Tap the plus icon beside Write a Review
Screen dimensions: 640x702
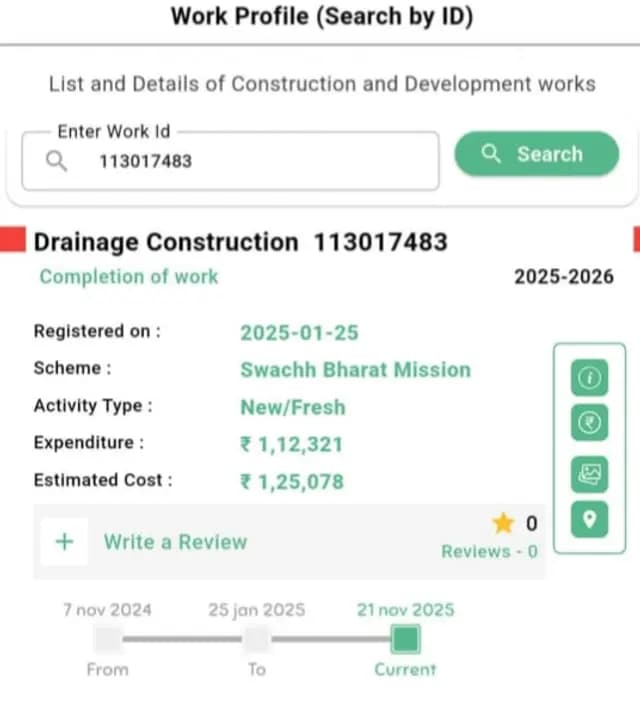click(x=64, y=542)
